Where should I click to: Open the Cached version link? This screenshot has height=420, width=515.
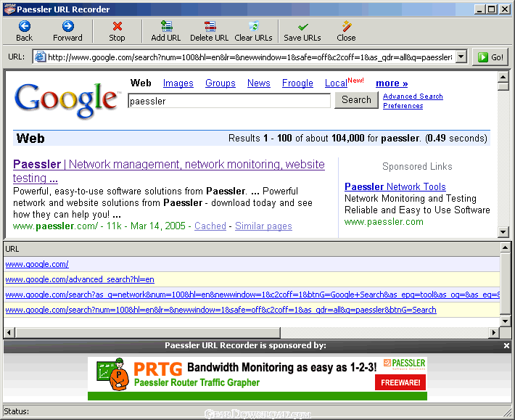coord(210,226)
